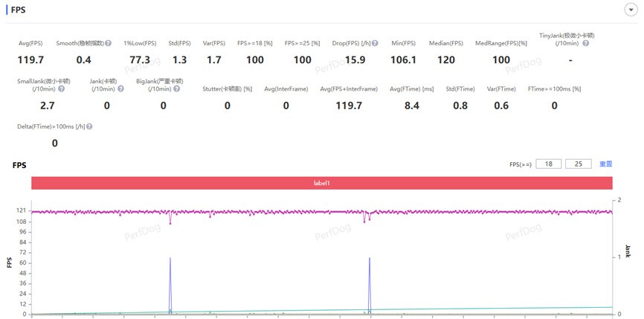Click the 1%Low(FPS) value 77.3
Image resolution: width=644 pixels, height=319 pixels.
coord(140,60)
